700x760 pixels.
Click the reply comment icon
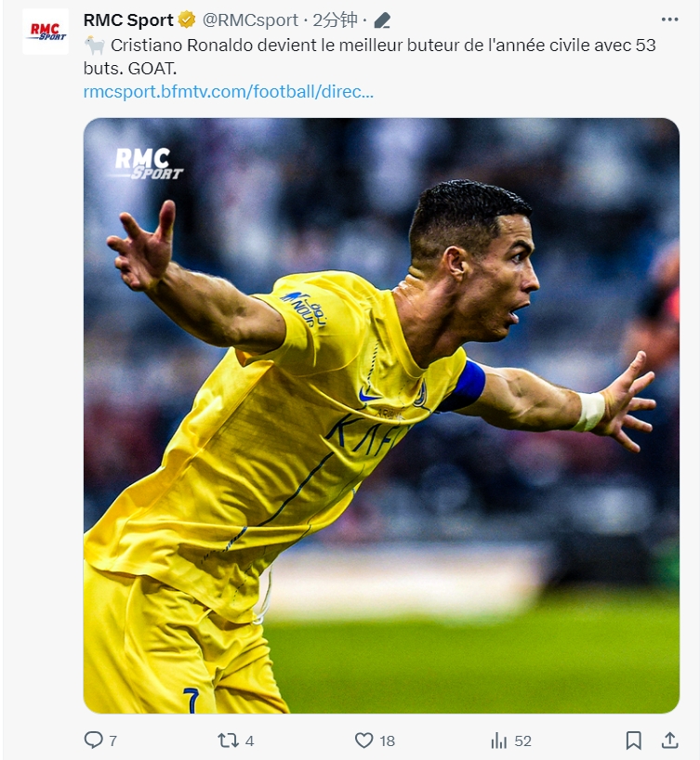click(x=93, y=740)
